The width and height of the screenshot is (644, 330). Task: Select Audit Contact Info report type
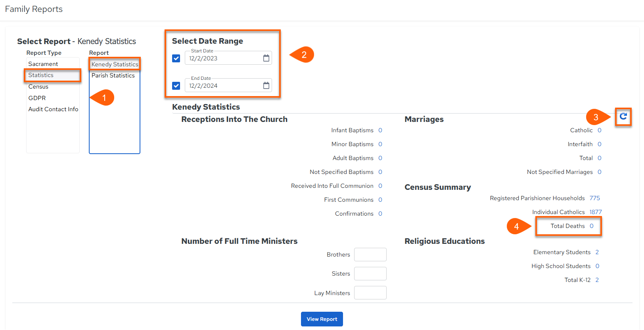[x=53, y=109]
